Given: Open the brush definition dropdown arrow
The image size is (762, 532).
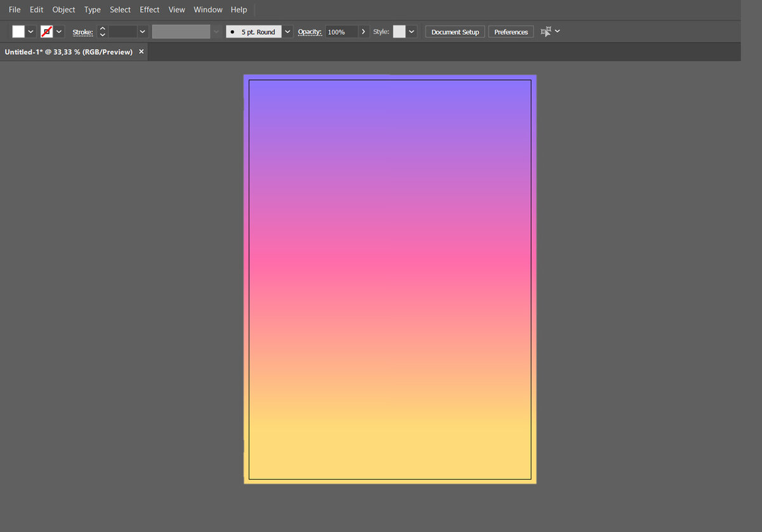Looking at the screenshot, I should (x=288, y=32).
